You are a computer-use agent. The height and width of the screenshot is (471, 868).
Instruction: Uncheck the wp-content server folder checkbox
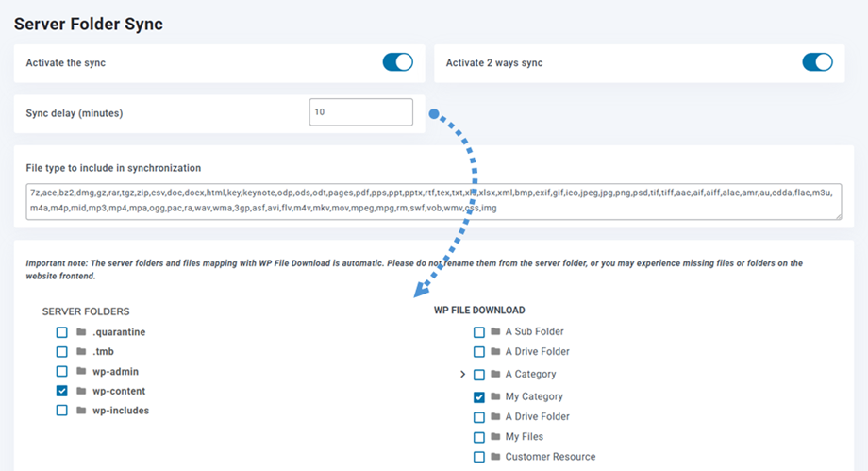coord(61,391)
